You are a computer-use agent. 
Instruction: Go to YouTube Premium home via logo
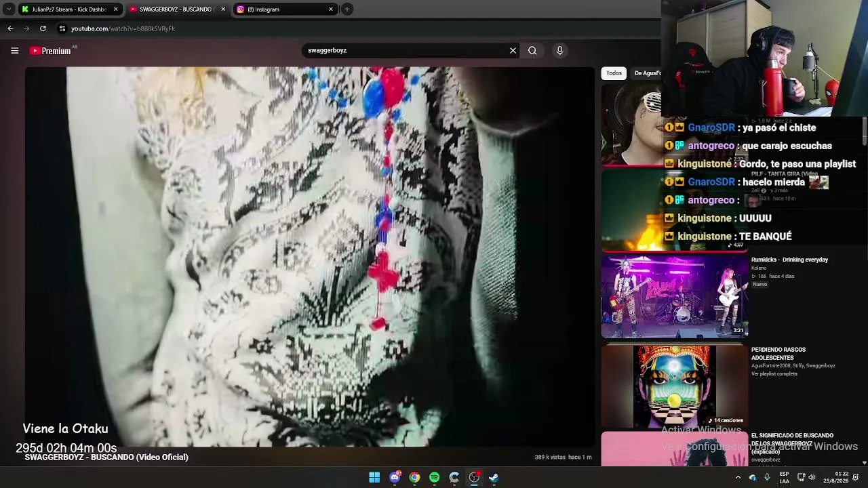pyautogui.click(x=50, y=51)
